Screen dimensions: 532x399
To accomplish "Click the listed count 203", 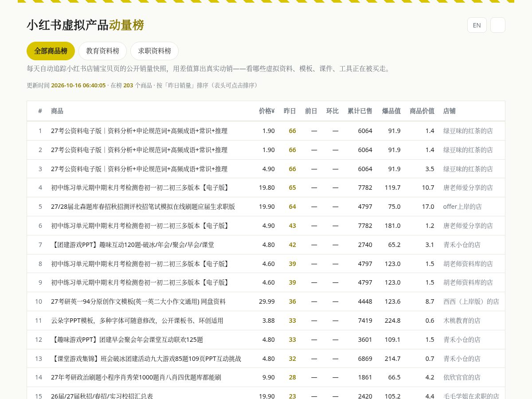I will point(128,86).
